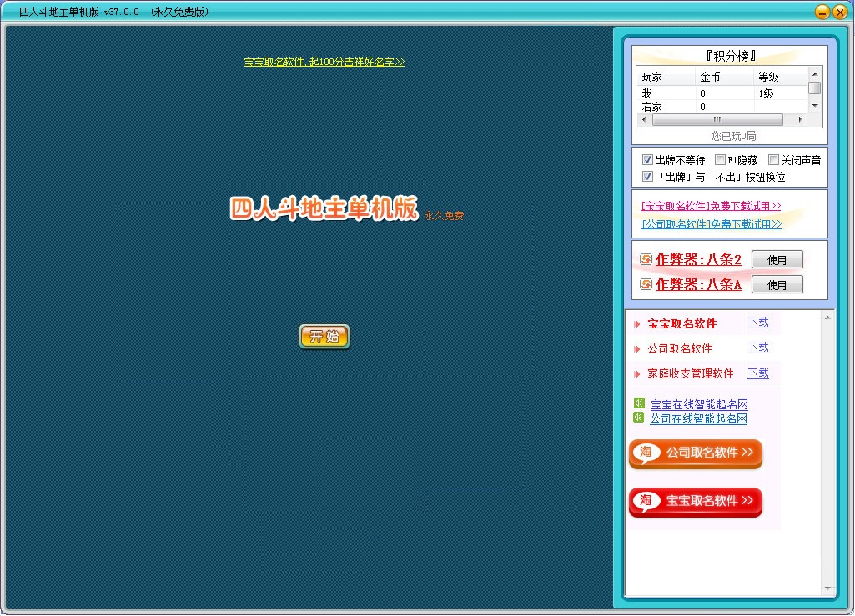The width and height of the screenshot is (855, 616).
Task: Click 淘 bubble icon on orange banner
Action: click(646, 453)
